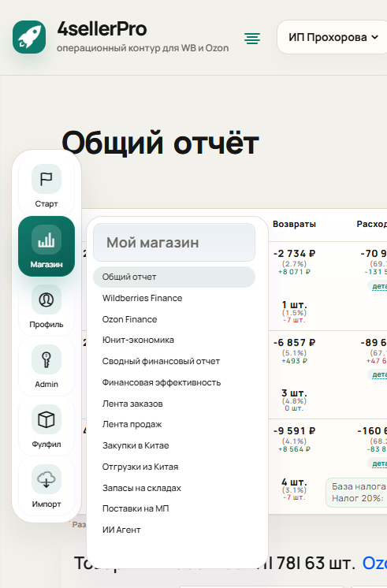387x588 pixels.
Task: Select Общий отчет menu item
Action: [174, 277]
